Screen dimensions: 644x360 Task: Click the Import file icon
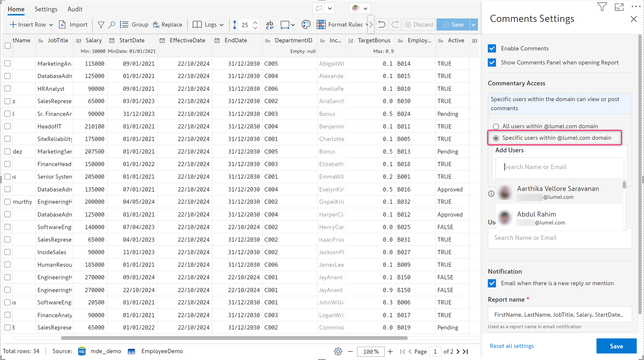tap(62, 25)
